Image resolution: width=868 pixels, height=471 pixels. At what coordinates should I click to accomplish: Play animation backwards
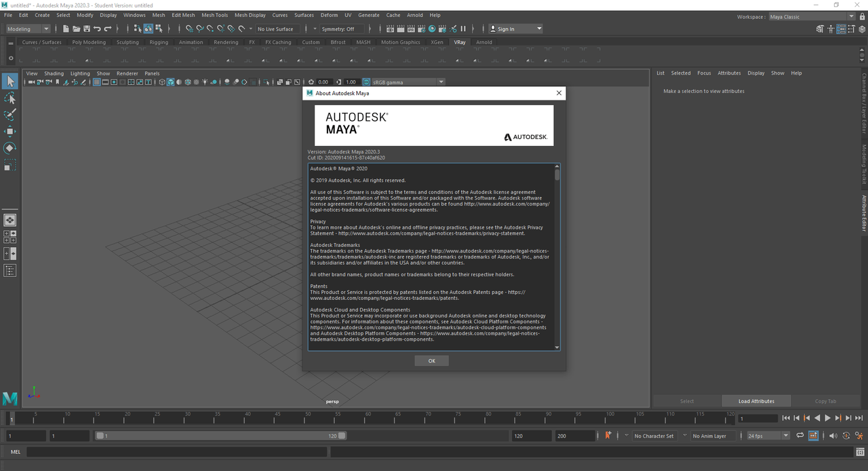(x=817, y=418)
